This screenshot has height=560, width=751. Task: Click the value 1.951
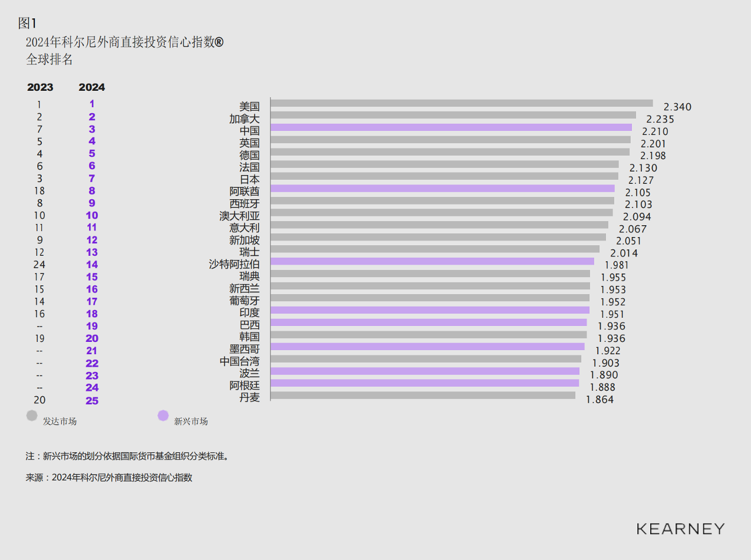click(x=612, y=314)
